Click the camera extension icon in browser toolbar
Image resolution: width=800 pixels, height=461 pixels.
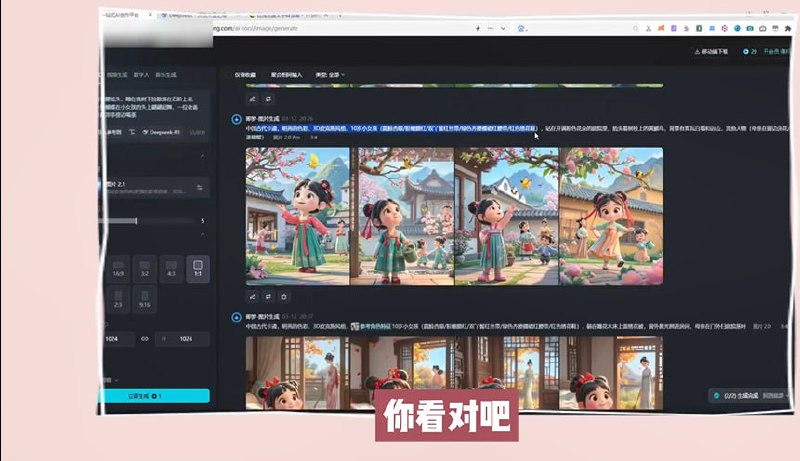click(x=749, y=27)
